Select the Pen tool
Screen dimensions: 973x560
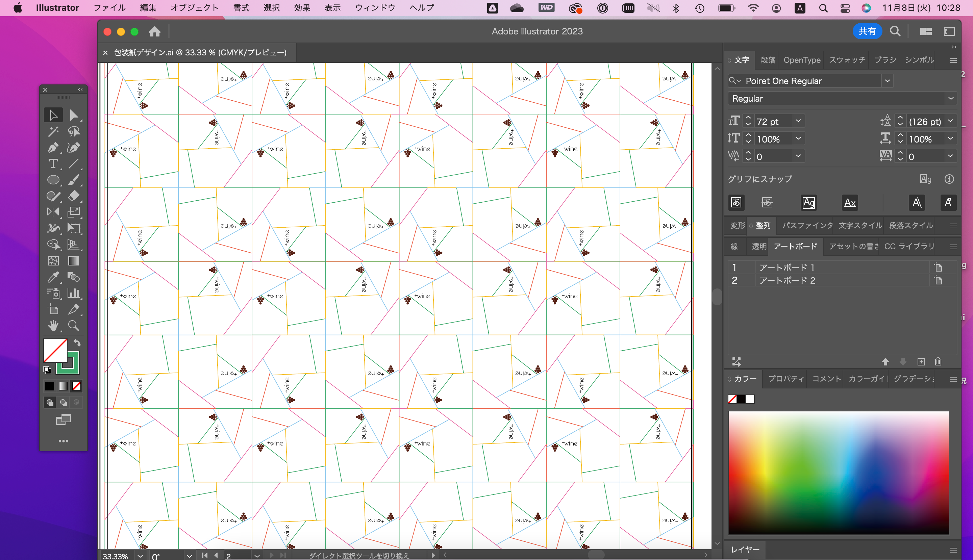click(53, 148)
